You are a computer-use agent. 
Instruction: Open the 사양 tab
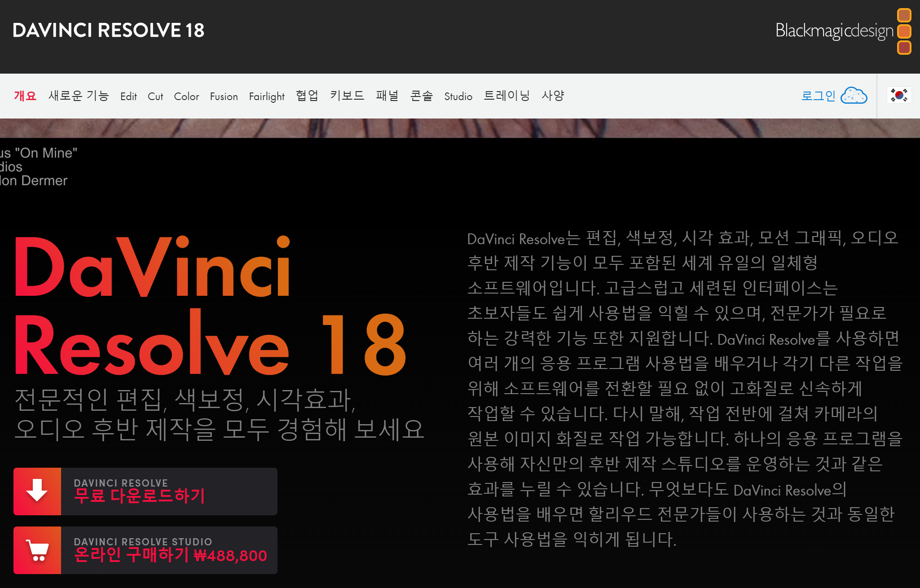(553, 96)
